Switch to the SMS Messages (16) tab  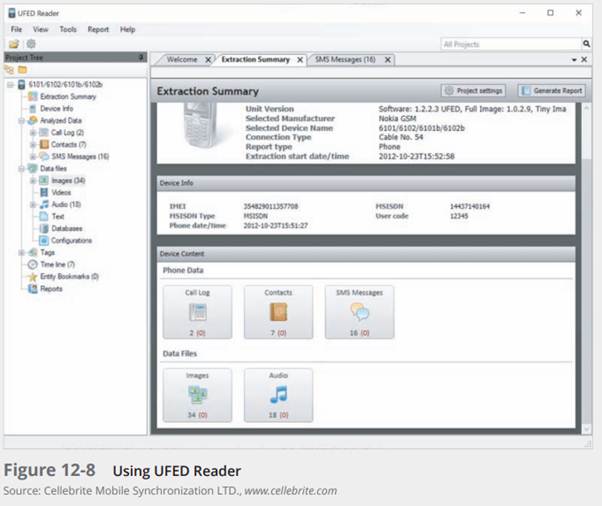[x=345, y=60]
